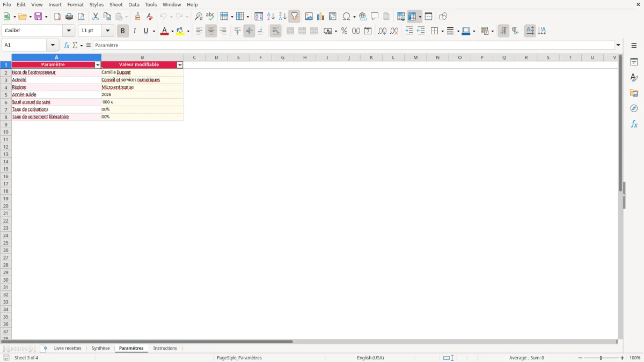644x362 pixels.
Task: Open the sidebar Properties panel
Action: tap(634, 62)
